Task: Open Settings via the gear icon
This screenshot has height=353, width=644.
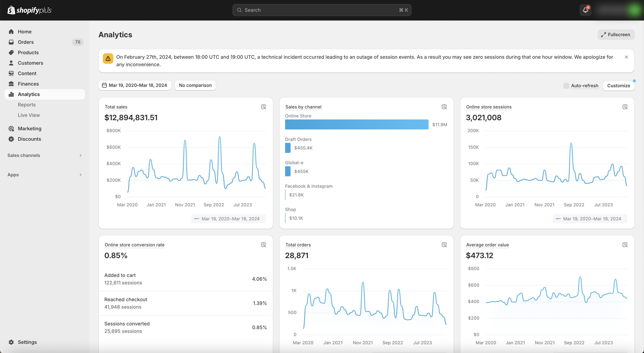Action: pyautogui.click(x=11, y=342)
